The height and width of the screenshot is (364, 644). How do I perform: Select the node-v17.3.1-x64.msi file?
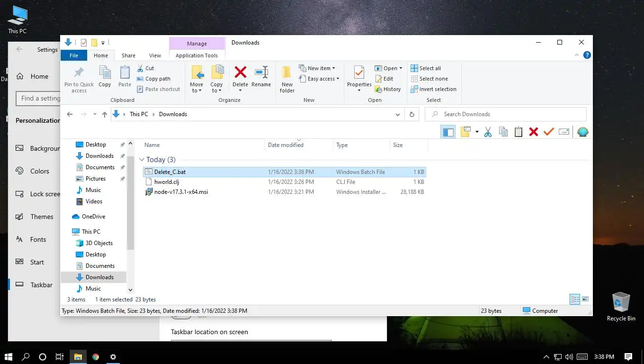point(181,192)
